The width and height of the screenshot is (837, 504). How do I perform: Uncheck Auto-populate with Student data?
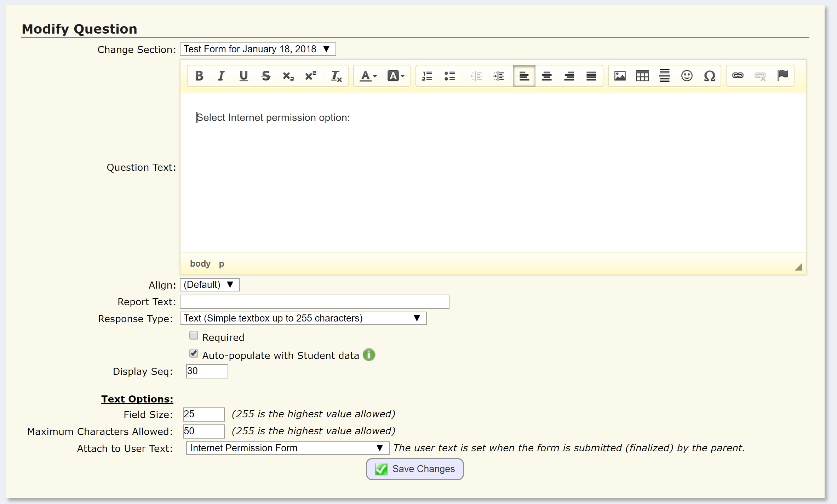coord(194,353)
